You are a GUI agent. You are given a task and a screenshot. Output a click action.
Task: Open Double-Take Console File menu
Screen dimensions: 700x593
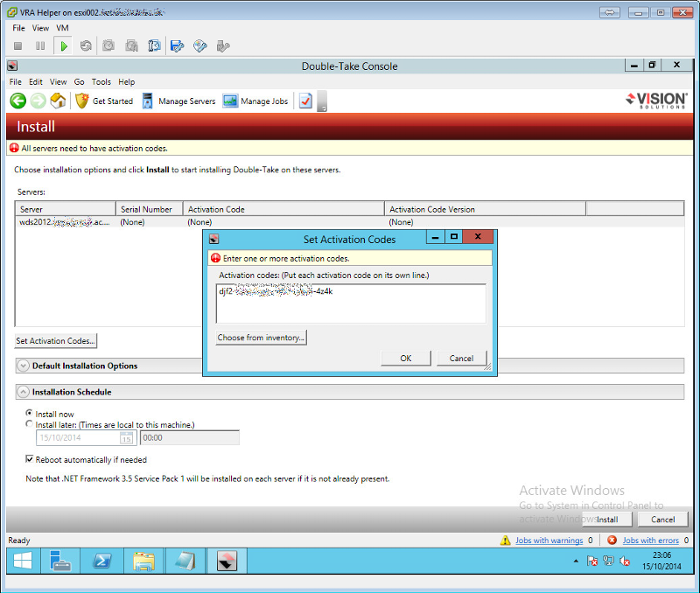pyautogui.click(x=15, y=82)
